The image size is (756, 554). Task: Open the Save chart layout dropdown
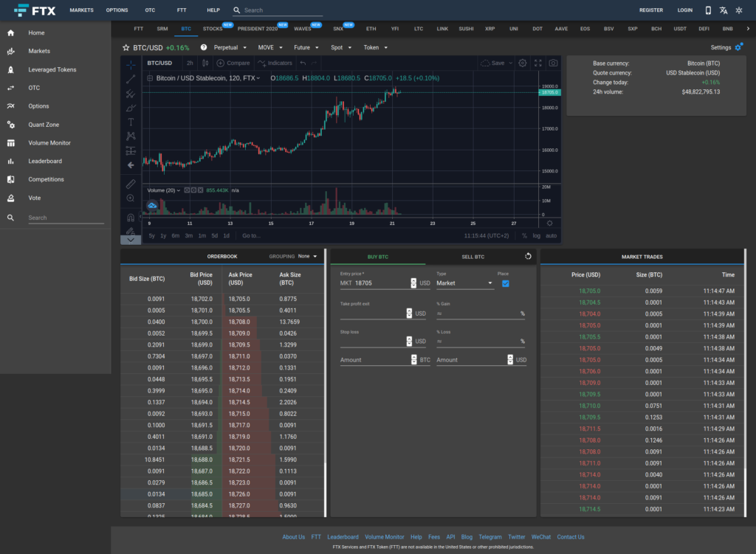pyautogui.click(x=511, y=63)
